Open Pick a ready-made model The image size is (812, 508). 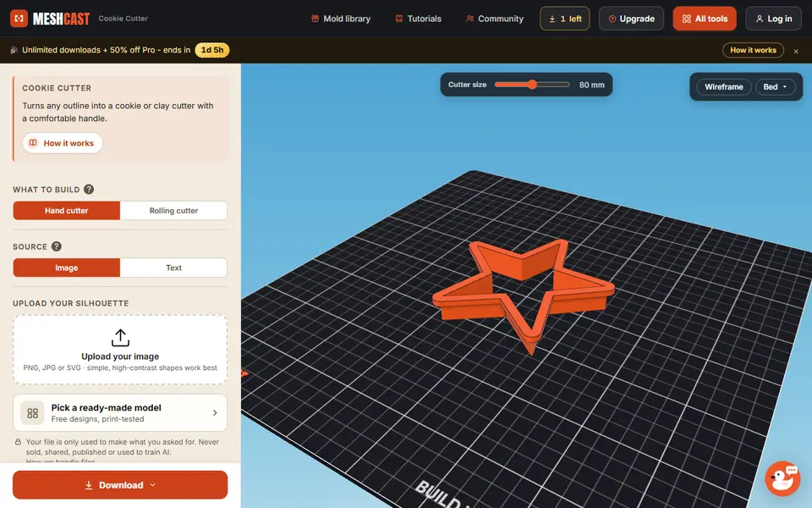coord(120,412)
